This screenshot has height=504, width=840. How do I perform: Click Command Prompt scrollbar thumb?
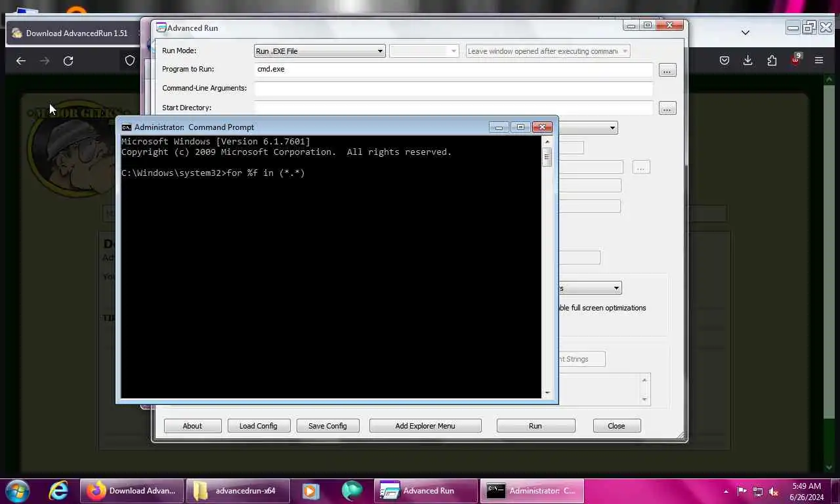point(547,157)
